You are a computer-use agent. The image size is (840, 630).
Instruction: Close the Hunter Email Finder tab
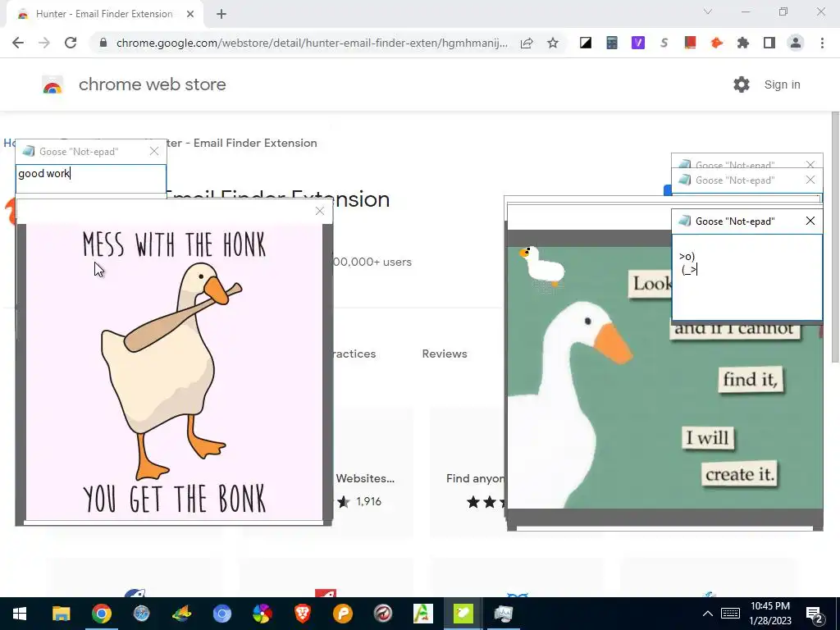tap(190, 15)
